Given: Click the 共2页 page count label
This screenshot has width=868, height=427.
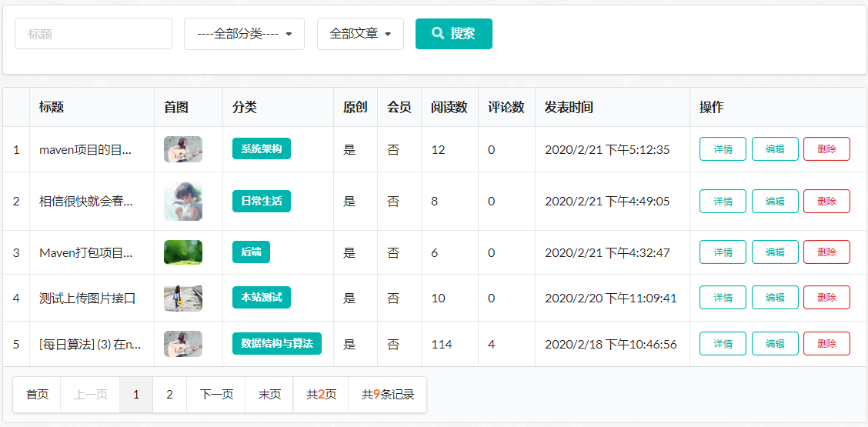Looking at the screenshot, I should (x=321, y=395).
